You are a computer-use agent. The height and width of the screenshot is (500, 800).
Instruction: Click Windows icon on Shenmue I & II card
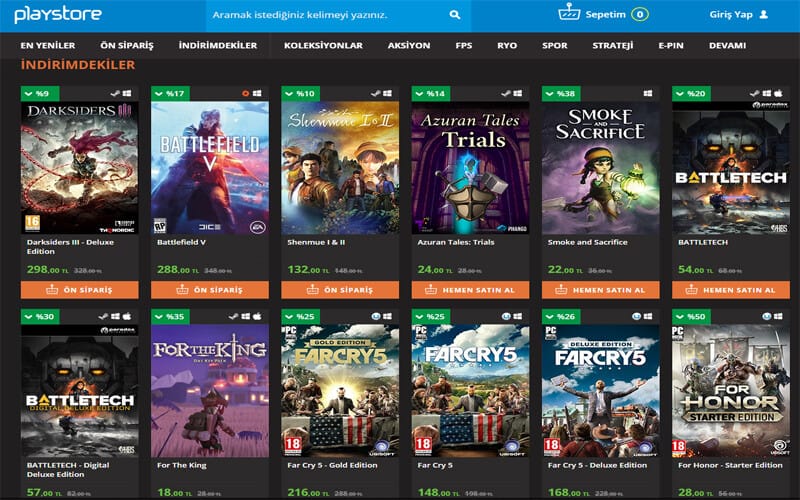click(388, 93)
